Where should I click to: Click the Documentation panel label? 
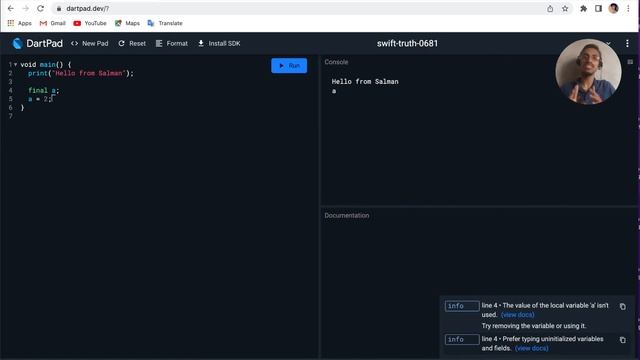pos(347,216)
